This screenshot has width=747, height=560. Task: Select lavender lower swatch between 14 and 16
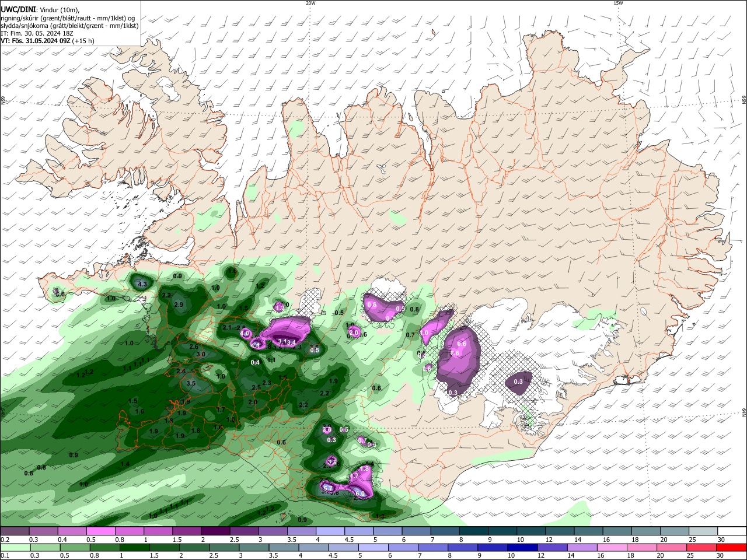point(581,547)
